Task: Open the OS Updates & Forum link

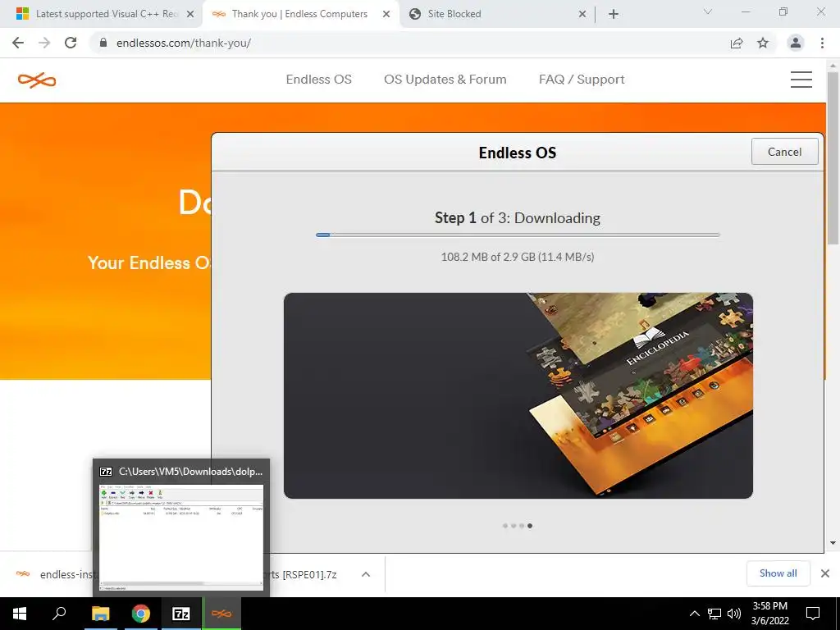Action: pyautogui.click(x=445, y=80)
